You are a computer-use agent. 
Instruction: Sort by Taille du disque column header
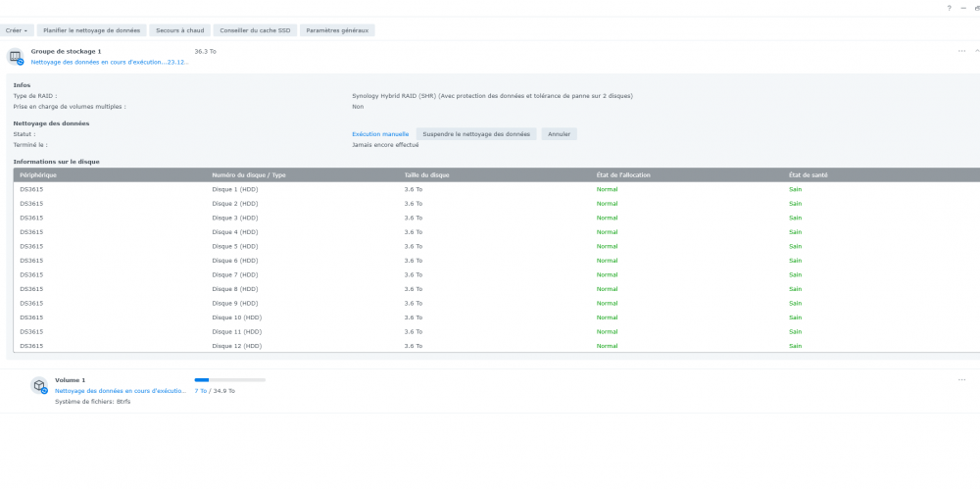tap(427, 174)
